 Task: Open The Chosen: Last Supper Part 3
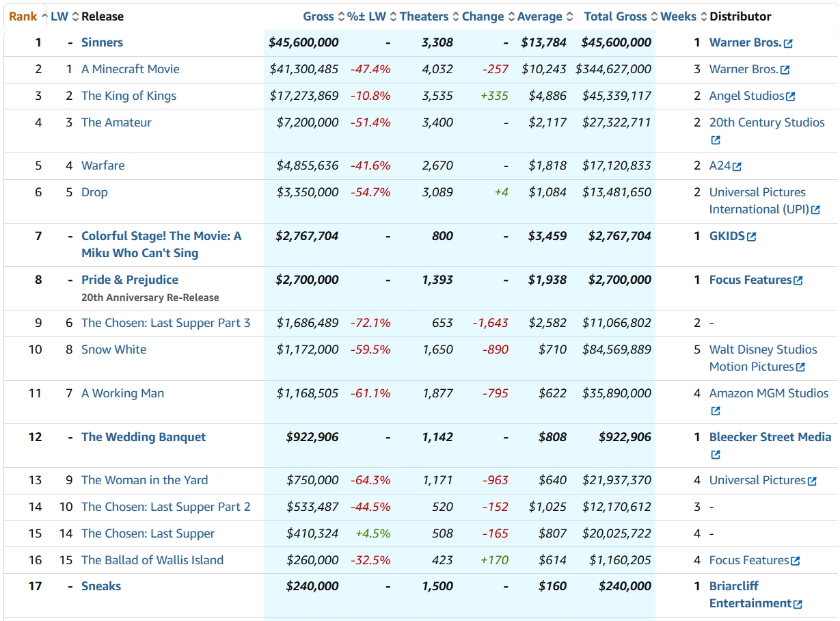pyautogui.click(x=166, y=323)
